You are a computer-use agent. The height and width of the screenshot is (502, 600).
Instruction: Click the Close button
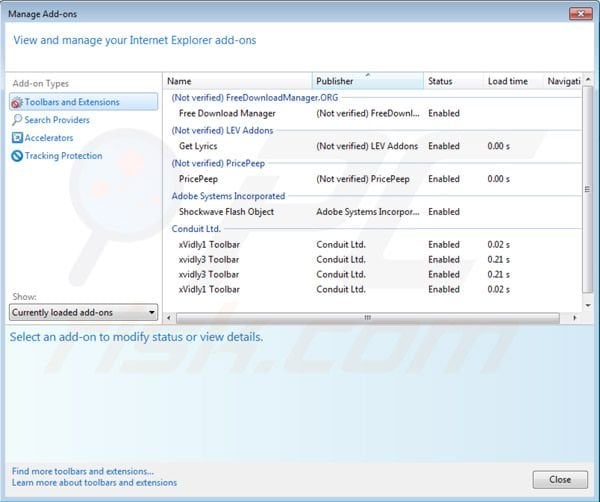[560, 479]
